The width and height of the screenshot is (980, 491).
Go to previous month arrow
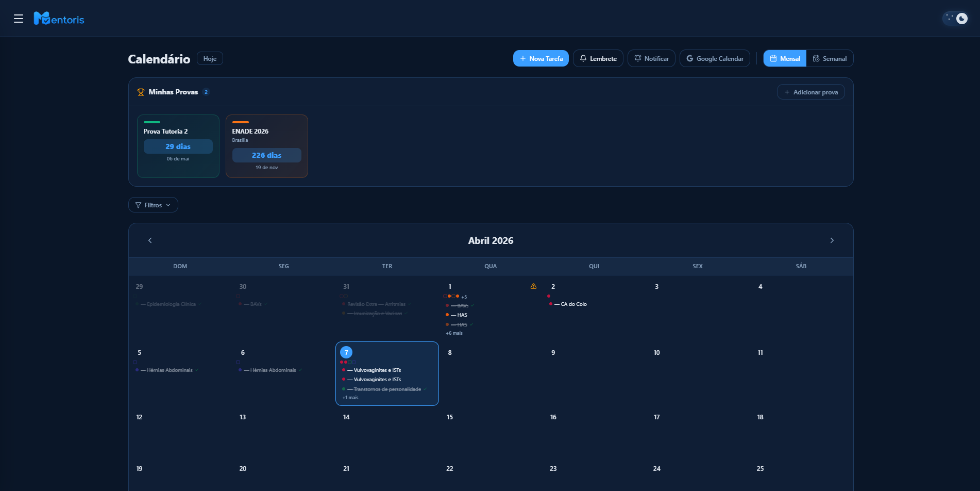pos(150,240)
